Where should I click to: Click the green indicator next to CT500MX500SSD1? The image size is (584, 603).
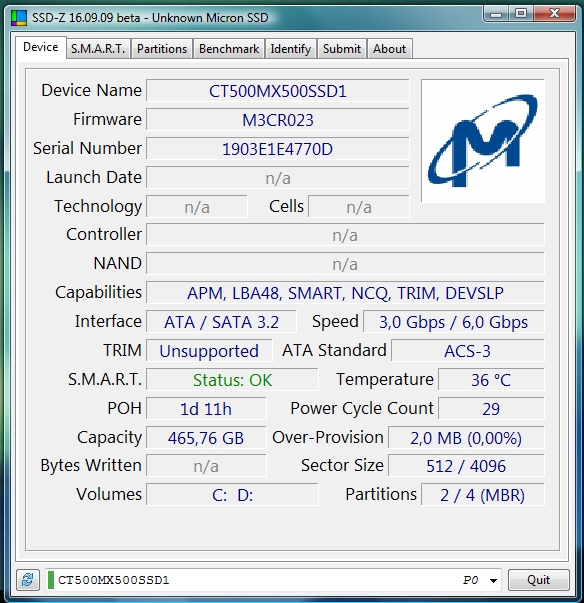[x=50, y=580]
